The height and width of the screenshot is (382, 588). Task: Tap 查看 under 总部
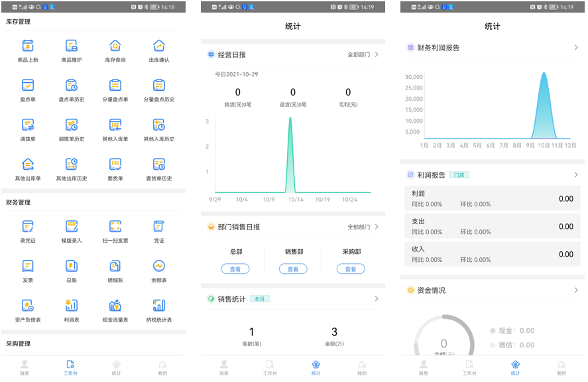(235, 269)
